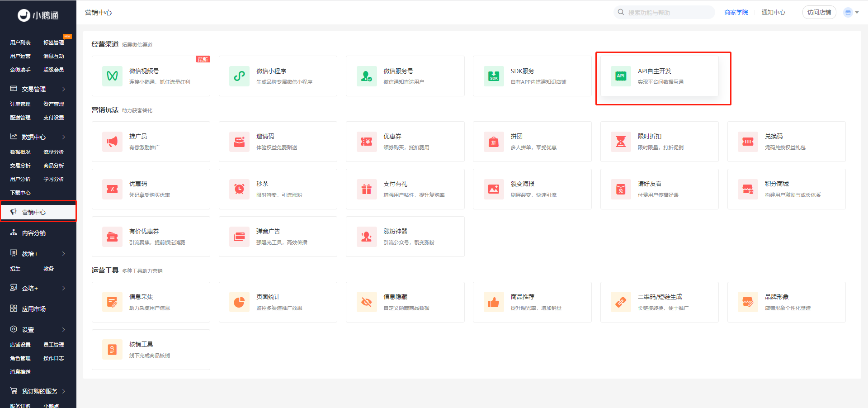Open the 商家学院 link
The height and width of the screenshot is (408, 868).
pos(736,13)
